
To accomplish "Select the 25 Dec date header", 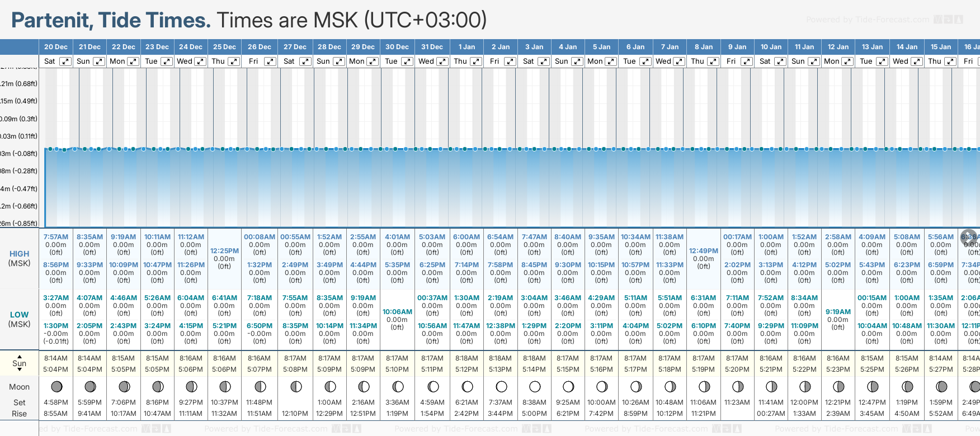I will pyautogui.click(x=224, y=47).
